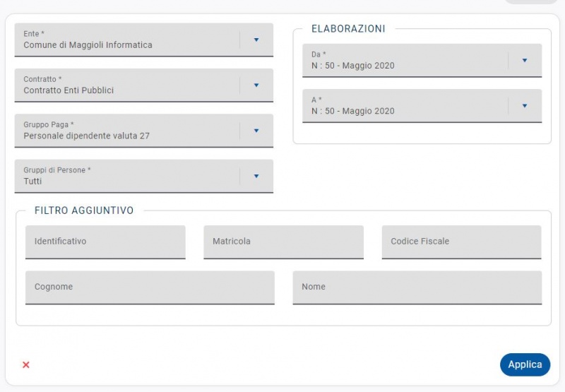
Task: Click the FILTRO AGGIUNTIVO section heading
Action: 84,210
